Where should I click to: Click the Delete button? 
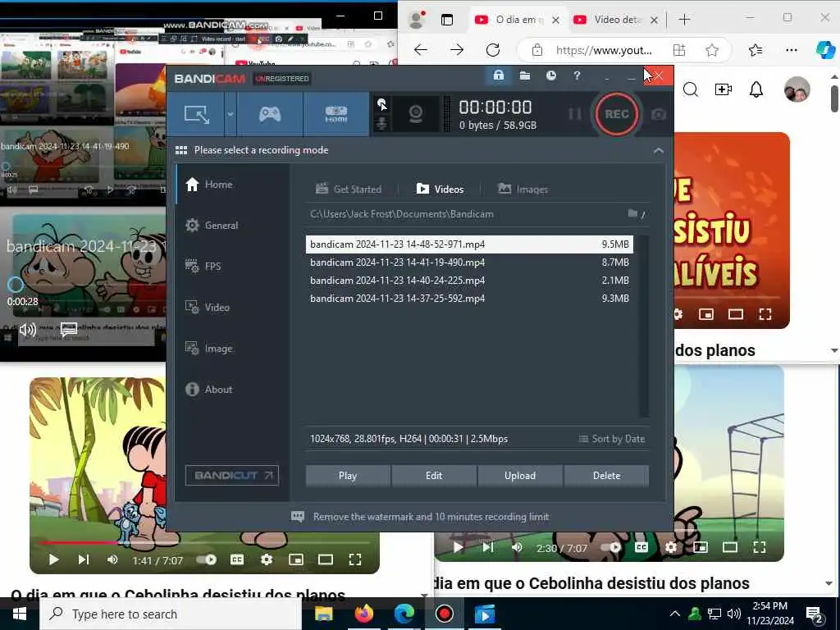pos(606,476)
